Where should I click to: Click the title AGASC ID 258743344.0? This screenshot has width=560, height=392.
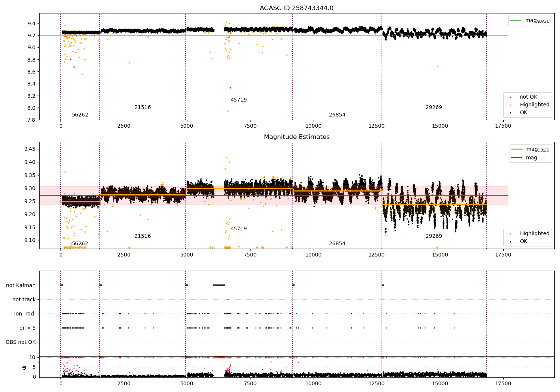[x=296, y=8]
